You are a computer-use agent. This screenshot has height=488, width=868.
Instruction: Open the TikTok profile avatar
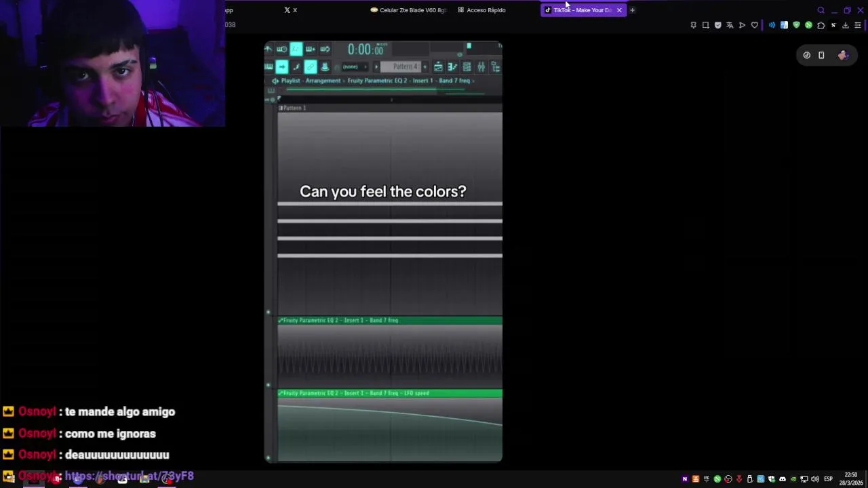tap(843, 56)
